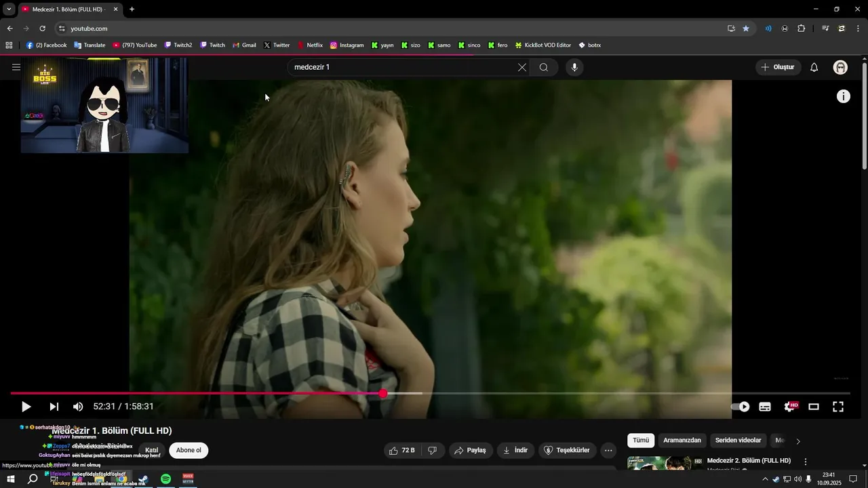Open player settings gear with HD badge
This screenshot has width=868, height=488.
coord(790,407)
